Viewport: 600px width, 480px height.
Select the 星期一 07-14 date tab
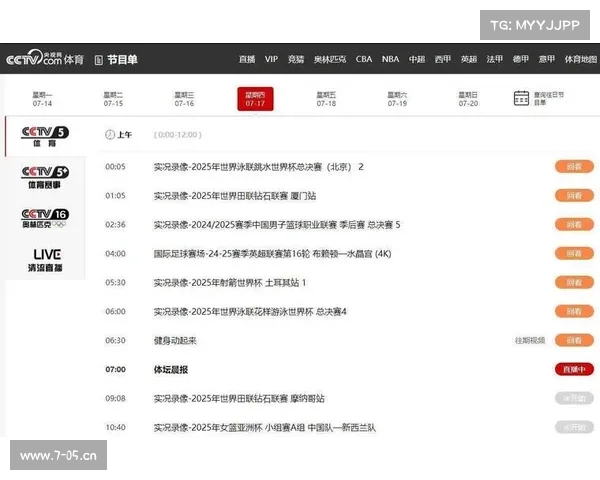pyautogui.click(x=42, y=99)
